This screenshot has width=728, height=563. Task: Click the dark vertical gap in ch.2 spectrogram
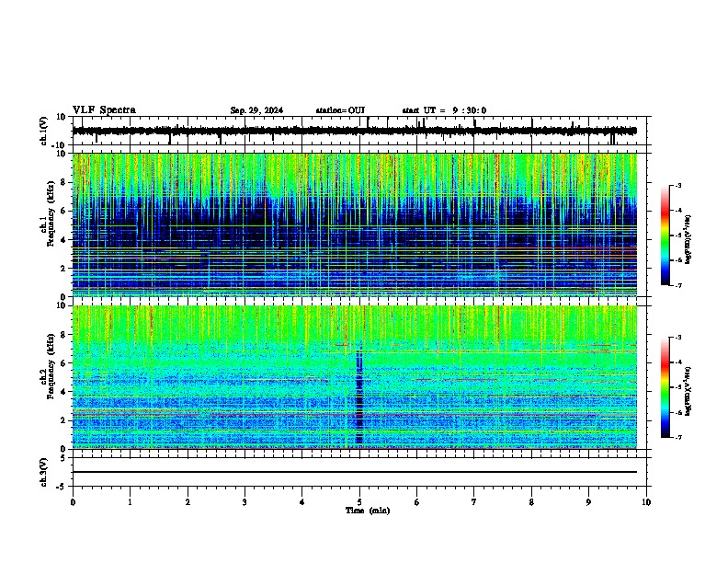[x=358, y=395]
